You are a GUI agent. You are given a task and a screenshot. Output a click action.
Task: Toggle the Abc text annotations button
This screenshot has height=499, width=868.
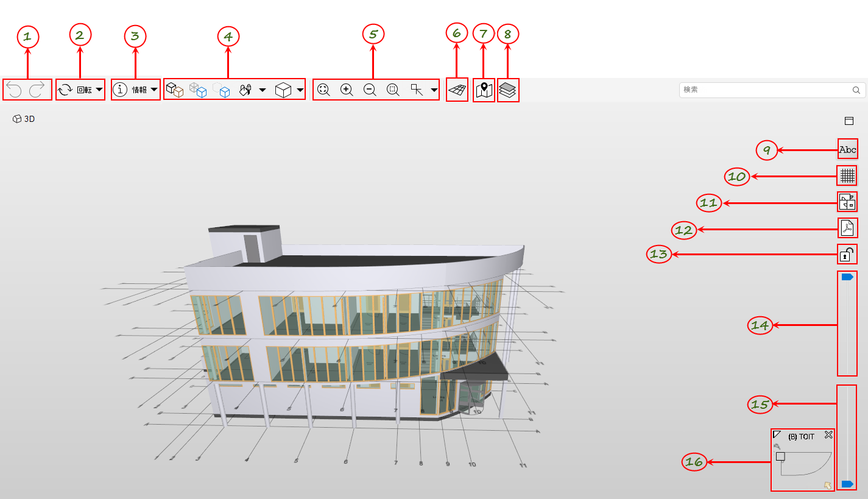pyautogui.click(x=847, y=149)
